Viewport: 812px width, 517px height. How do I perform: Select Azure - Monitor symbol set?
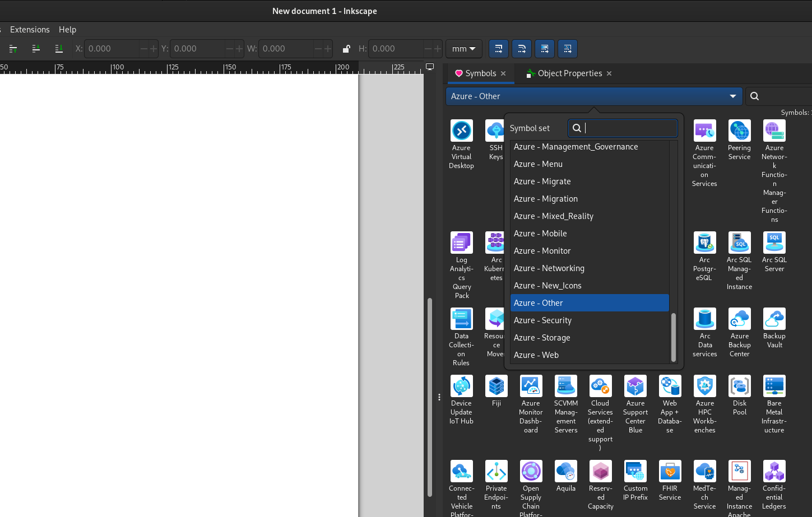tap(590, 251)
